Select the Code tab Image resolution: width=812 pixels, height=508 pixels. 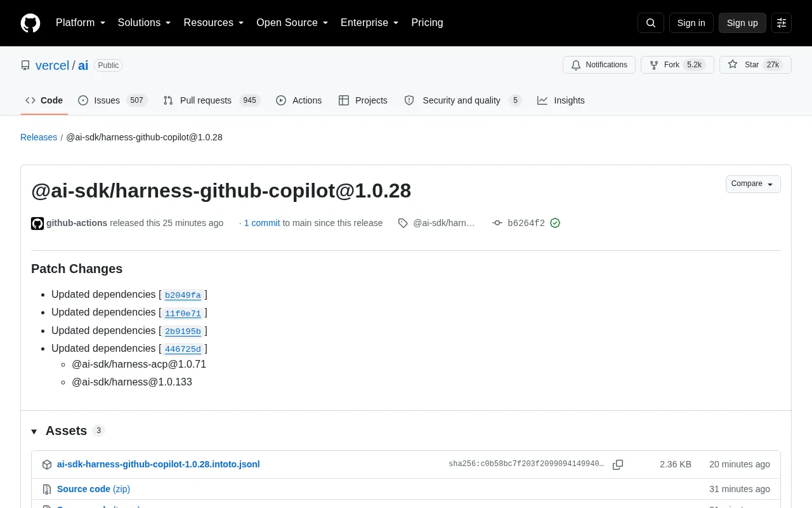(x=44, y=100)
